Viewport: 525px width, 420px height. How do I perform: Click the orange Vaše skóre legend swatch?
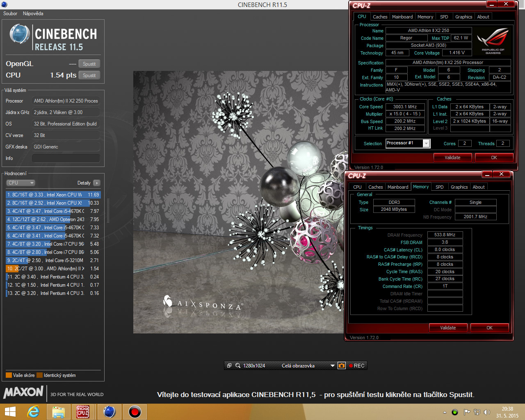(x=9, y=375)
